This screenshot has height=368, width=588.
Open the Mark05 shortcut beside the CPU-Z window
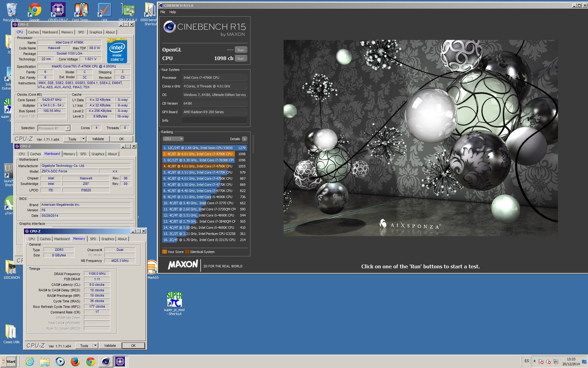pos(153,270)
